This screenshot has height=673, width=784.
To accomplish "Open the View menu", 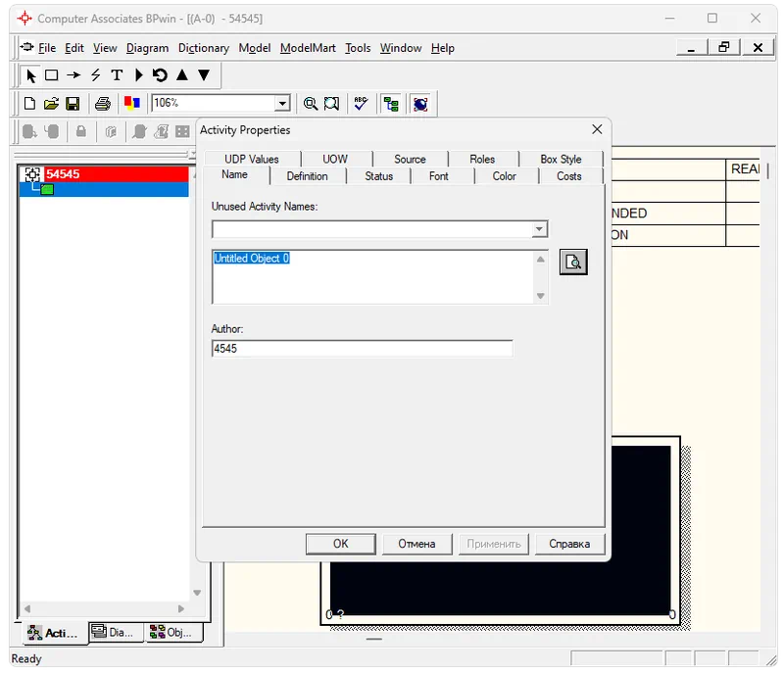I will coord(105,48).
